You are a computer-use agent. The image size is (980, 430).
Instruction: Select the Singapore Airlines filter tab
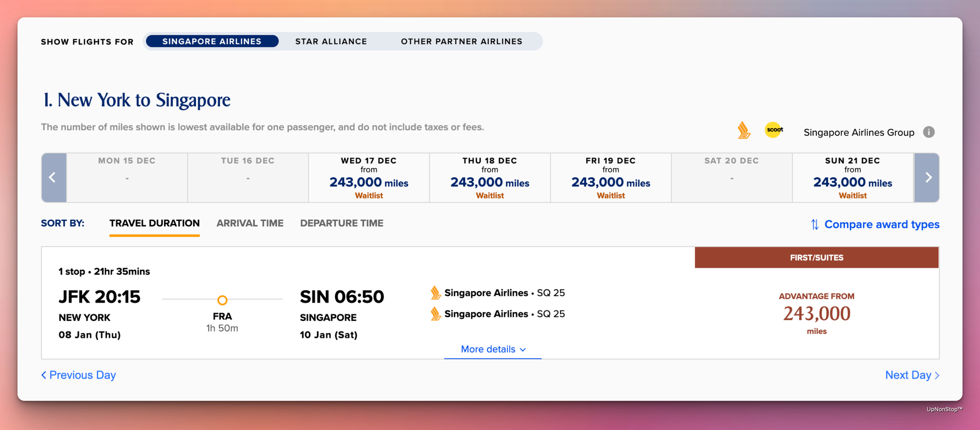[x=212, y=41]
